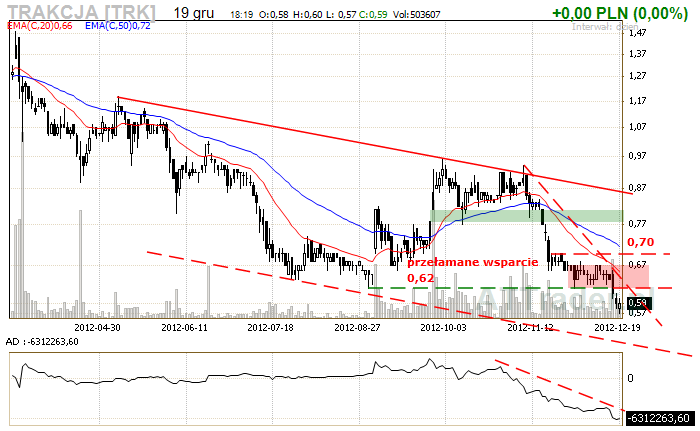
Task: Click the 0,77 price axis label
Action: click(637, 224)
